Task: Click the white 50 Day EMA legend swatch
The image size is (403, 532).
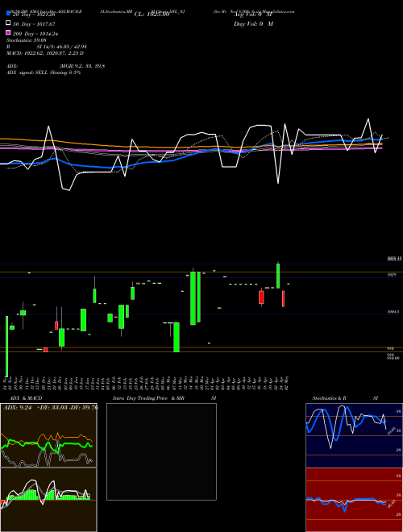Action: click(x=9, y=23)
